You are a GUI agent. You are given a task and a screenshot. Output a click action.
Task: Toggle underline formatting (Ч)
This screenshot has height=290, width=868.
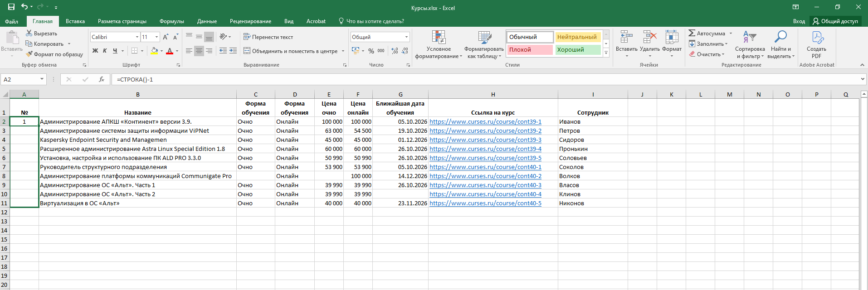coord(115,51)
